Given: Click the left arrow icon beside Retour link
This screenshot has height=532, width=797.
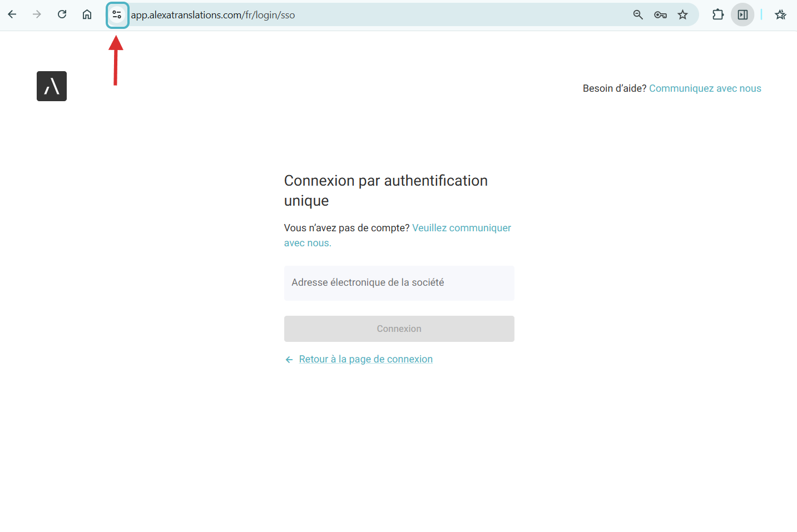Looking at the screenshot, I should pyautogui.click(x=289, y=360).
